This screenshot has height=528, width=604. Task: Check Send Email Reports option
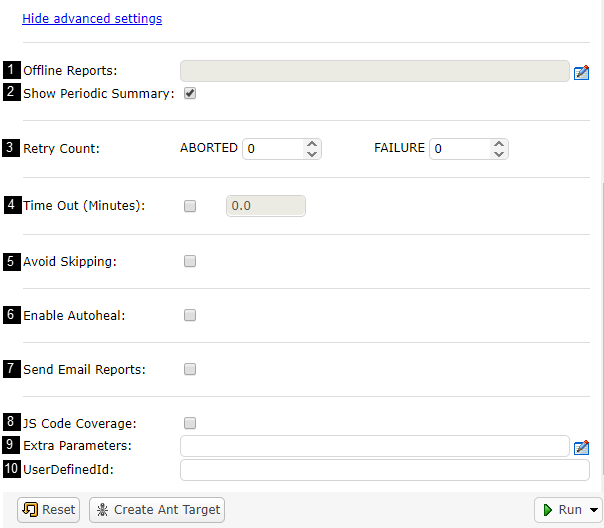click(x=190, y=369)
